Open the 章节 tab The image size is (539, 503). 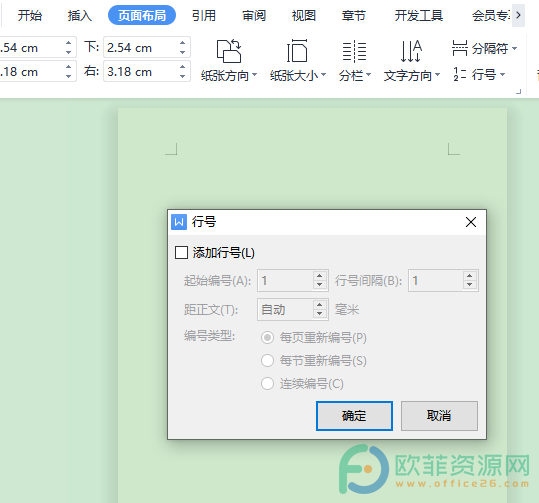pyautogui.click(x=354, y=15)
